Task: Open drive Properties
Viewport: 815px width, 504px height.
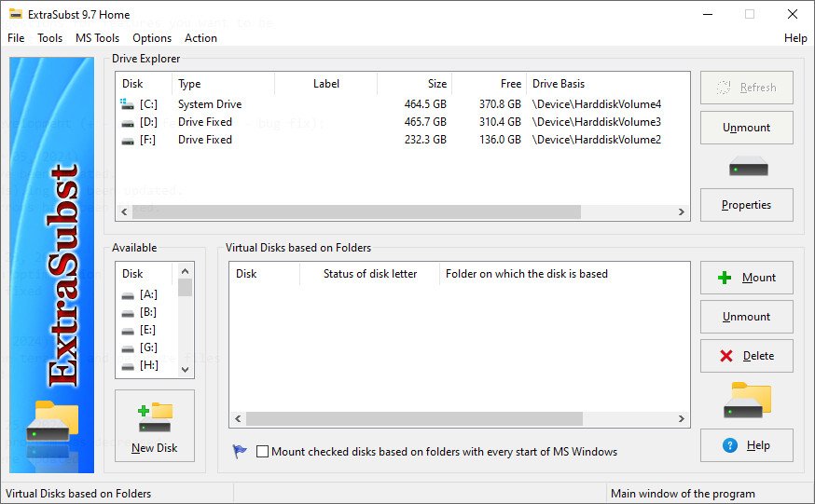Action: click(x=746, y=205)
